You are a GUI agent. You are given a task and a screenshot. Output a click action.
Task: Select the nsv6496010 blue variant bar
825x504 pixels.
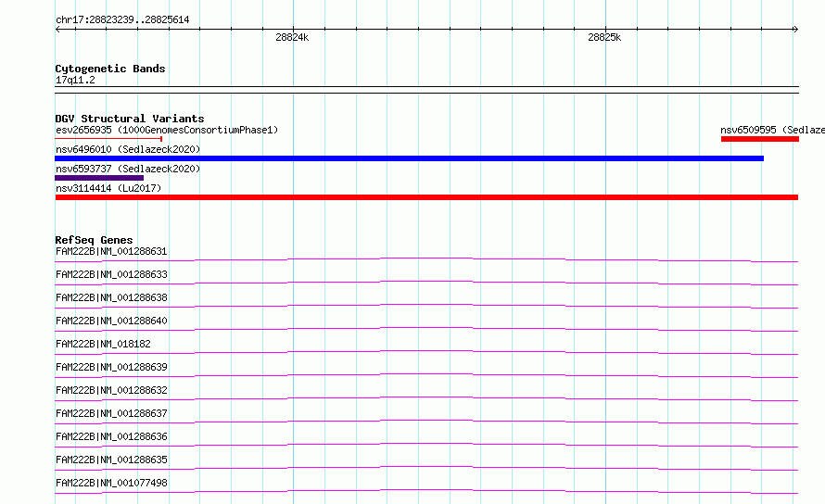(409, 158)
